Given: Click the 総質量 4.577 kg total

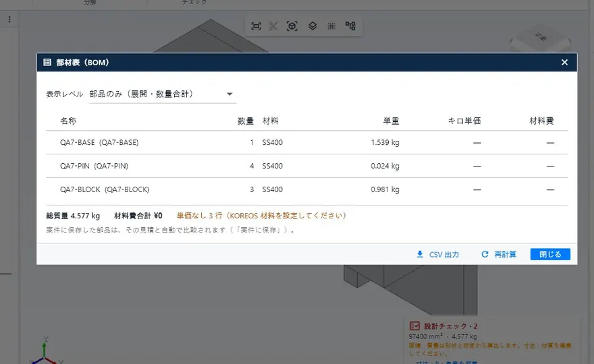Looking at the screenshot, I should [x=73, y=216].
